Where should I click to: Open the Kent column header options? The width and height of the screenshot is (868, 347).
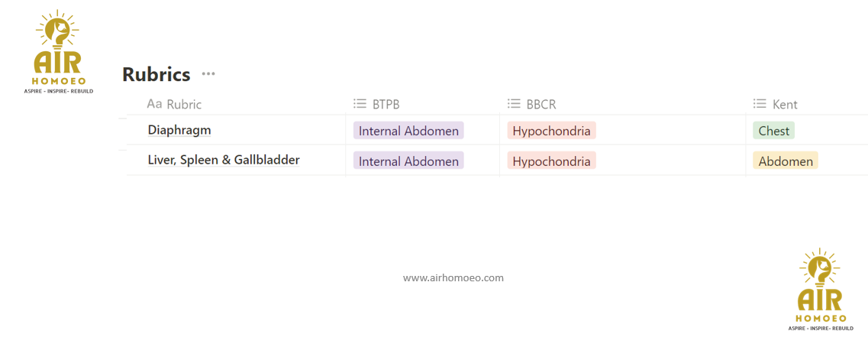(785, 105)
